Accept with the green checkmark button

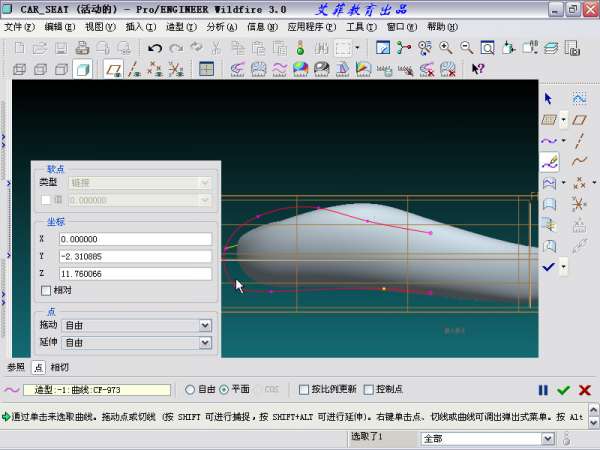tap(564, 390)
